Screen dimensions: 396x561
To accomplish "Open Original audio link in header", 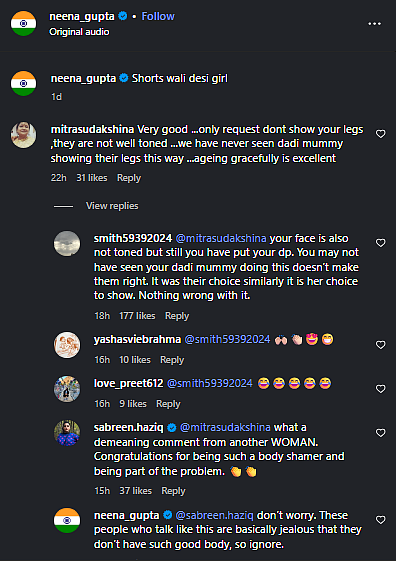I will 79,32.
